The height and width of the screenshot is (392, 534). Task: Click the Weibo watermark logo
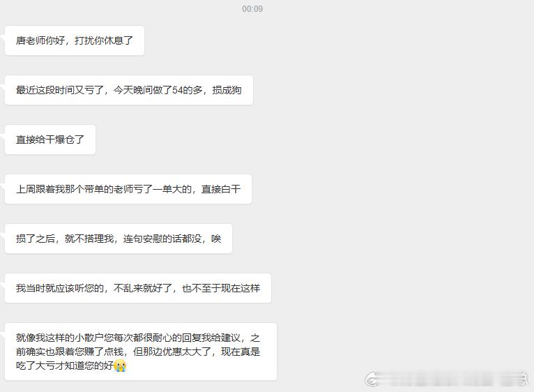pos(372,379)
